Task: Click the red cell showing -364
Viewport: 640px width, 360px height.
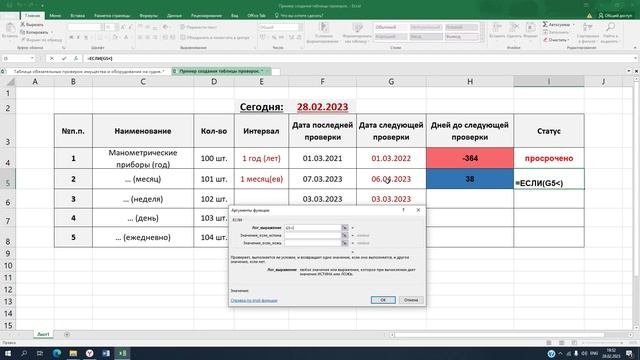Action: (470, 158)
